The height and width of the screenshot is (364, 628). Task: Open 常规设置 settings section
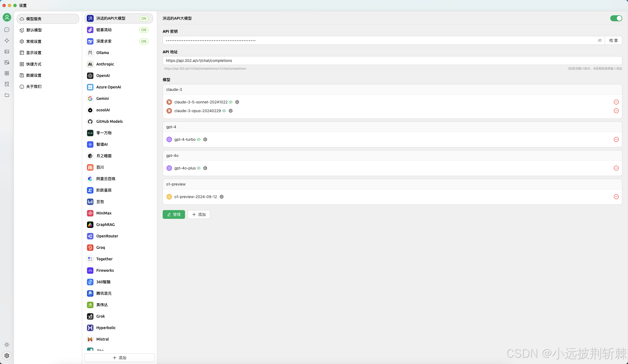(48, 41)
